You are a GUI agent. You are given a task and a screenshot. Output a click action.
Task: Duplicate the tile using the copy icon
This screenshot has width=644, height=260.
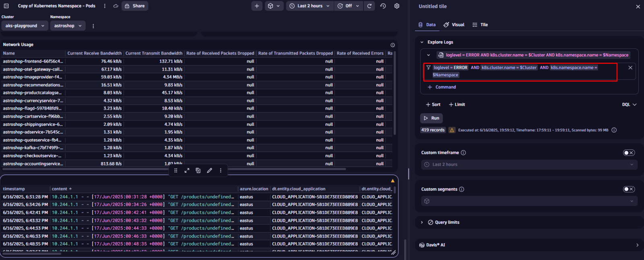click(198, 171)
